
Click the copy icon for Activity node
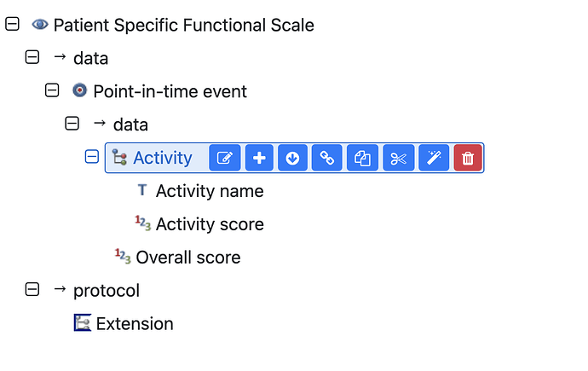coord(363,158)
